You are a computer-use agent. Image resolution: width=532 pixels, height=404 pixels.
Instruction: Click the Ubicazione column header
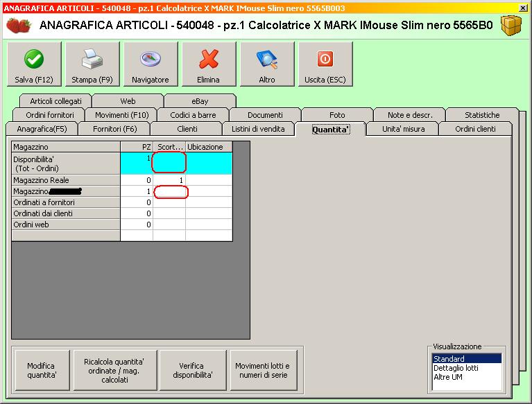pos(209,147)
